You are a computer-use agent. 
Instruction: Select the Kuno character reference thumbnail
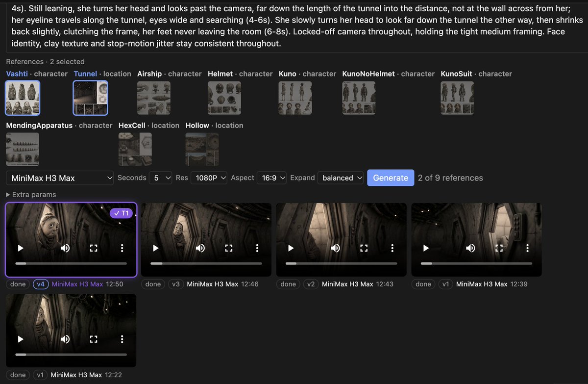(x=295, y=98)
